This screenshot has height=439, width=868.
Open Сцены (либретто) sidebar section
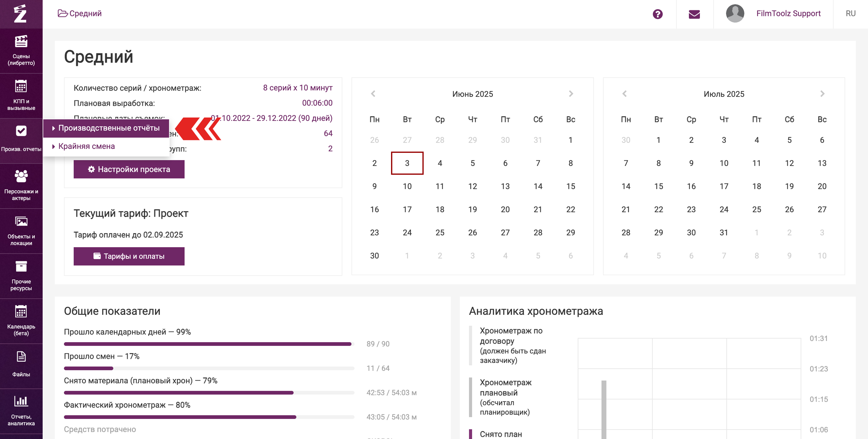21,51
